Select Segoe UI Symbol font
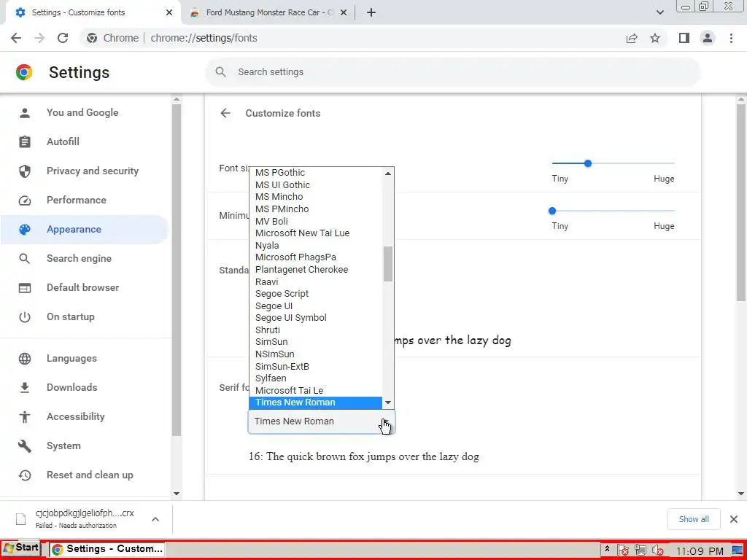The height and width of the screenshot is (560, 747). [x=316, y=318]
